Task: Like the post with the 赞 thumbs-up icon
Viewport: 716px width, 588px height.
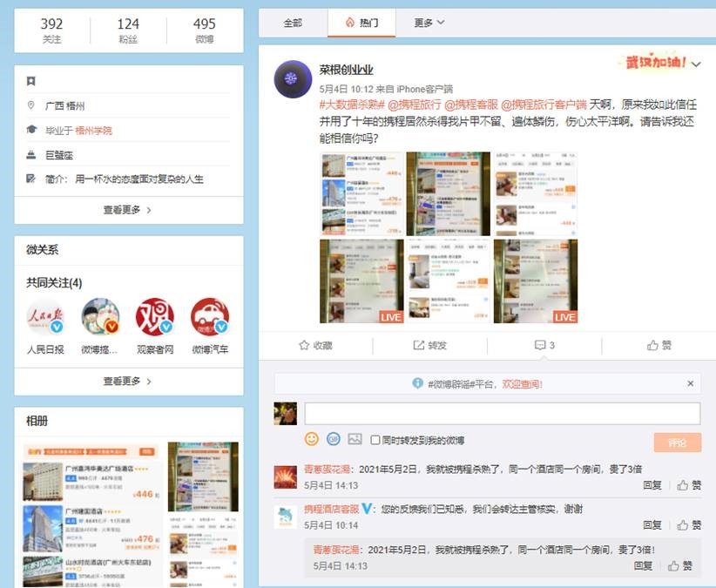Action: coord(652,345)
